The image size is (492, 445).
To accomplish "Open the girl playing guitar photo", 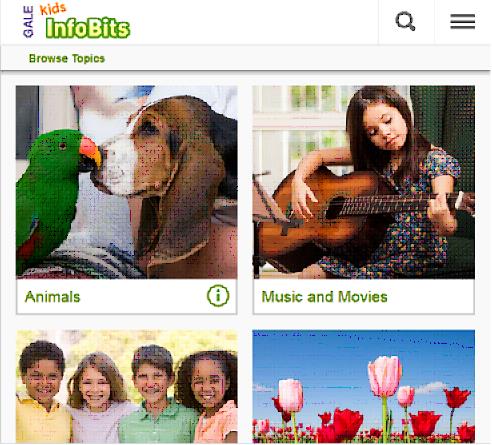I will coord(364,182).
